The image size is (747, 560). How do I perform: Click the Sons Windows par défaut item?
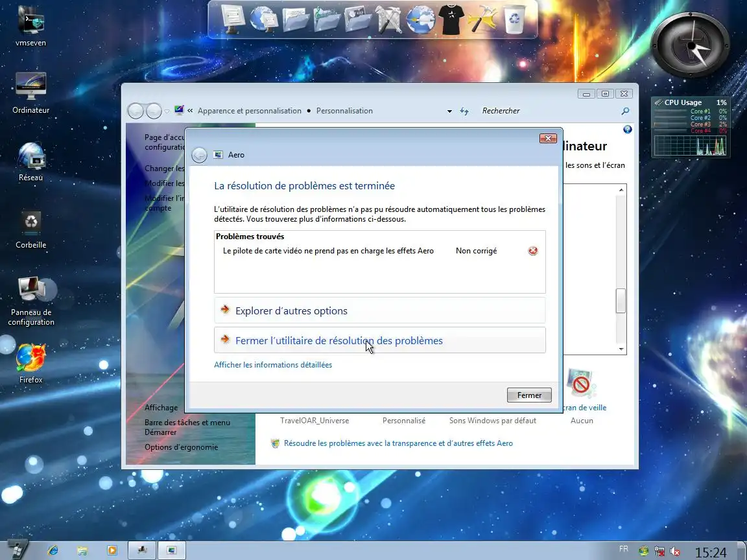tap(493, 421)
